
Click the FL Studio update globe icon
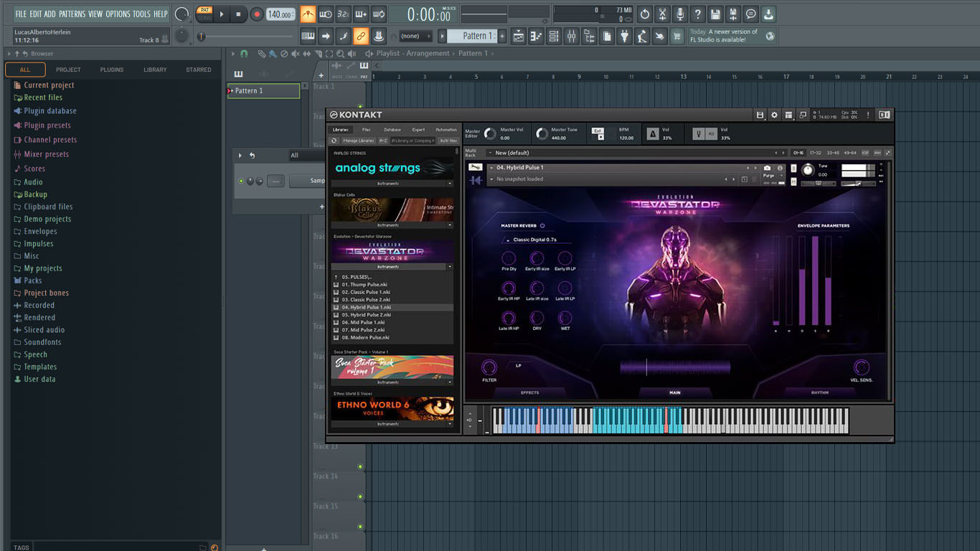pos(771,36)
